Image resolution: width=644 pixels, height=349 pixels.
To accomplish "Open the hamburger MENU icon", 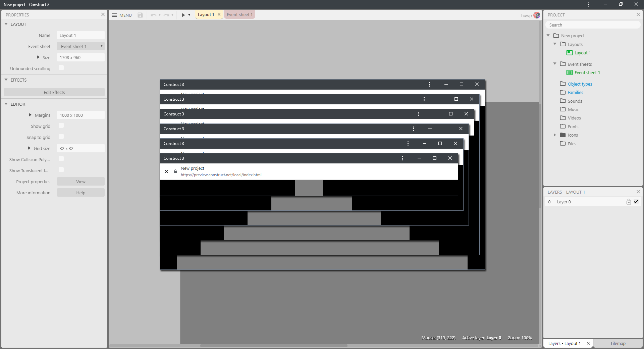I will [x=114, y=15].
